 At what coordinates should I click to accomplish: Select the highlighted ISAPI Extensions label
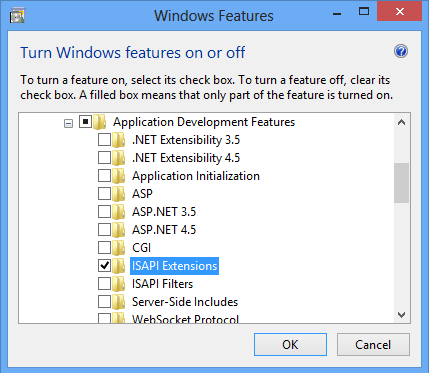tap(174, 266)
